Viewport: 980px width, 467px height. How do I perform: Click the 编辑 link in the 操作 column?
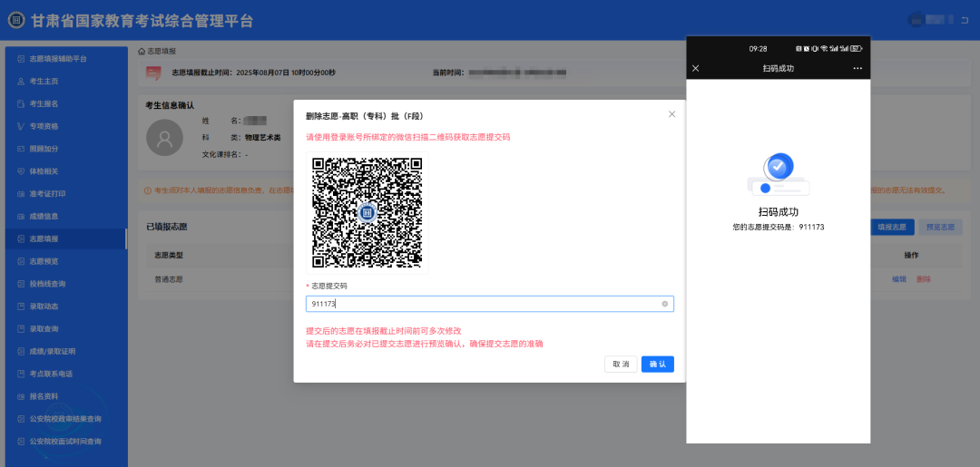coord(898,279)
